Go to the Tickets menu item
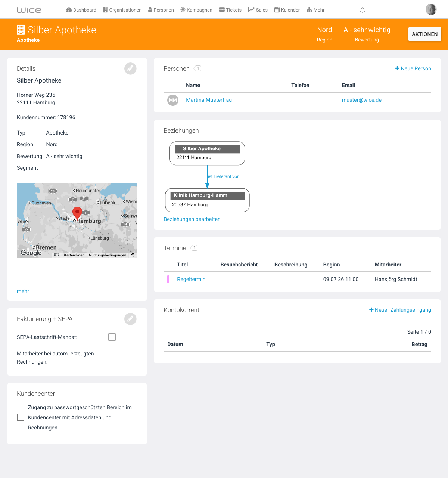Viewport: 448px width, 478px height. (230, 10)
